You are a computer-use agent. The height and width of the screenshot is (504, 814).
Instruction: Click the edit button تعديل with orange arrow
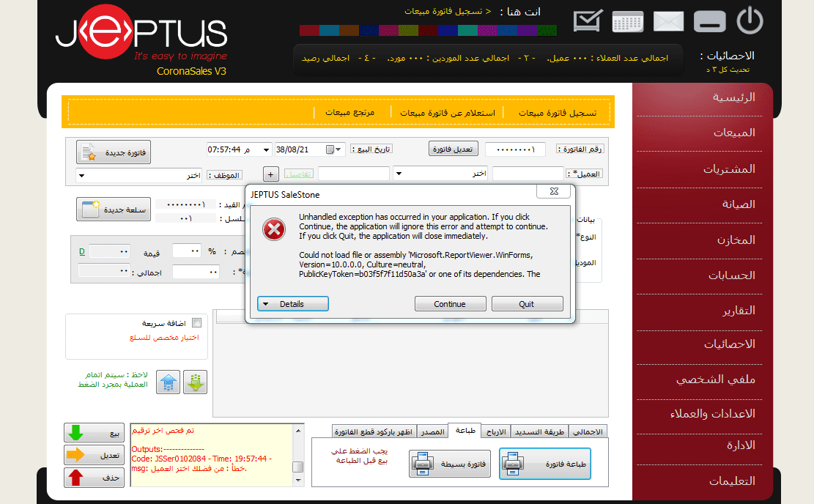pos(94,455)
